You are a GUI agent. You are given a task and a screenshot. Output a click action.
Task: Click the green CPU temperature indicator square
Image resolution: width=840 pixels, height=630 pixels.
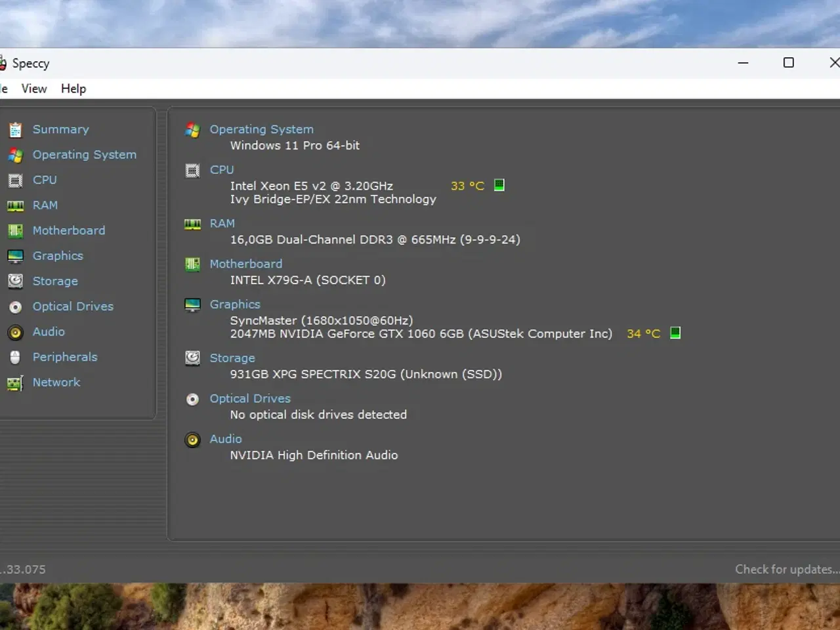click(x=499, y=185)
